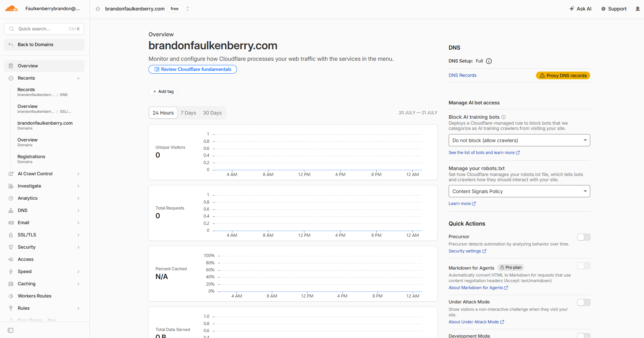Viewport: 644px width, 338px height.
Task: Expand the Rules menu chevron
Action: coord(78,308)
